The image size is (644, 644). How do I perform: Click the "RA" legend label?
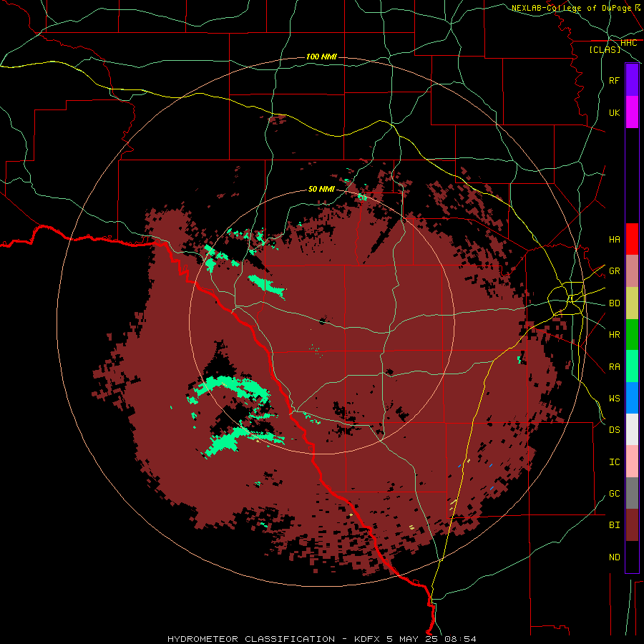pyautogui.click(x=614, y=366)
